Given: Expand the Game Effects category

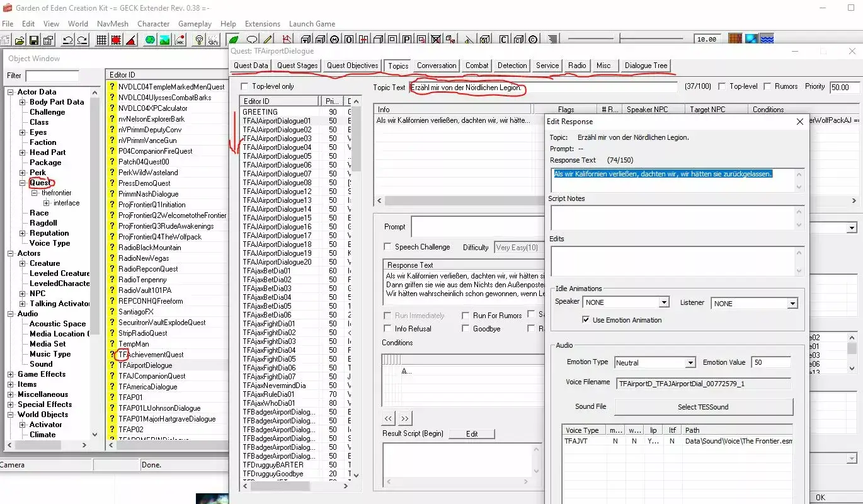Looking at the screenshot, I should coord(11,374).
